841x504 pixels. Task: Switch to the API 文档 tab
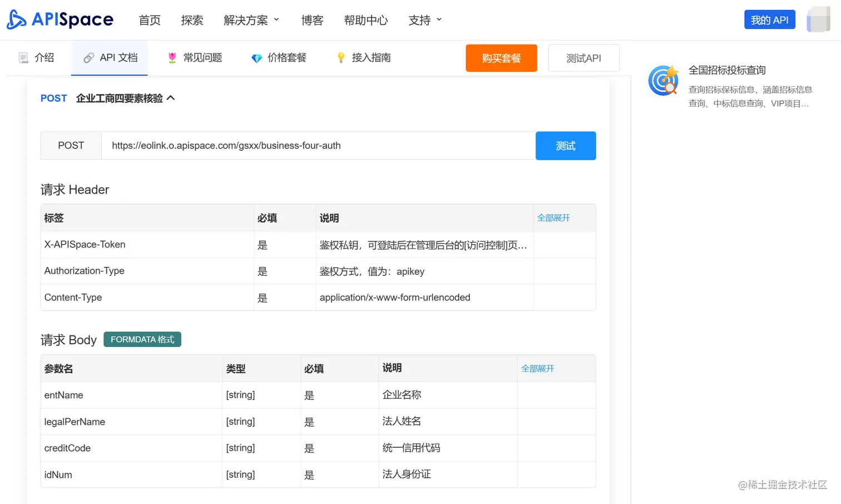(110, 58)
